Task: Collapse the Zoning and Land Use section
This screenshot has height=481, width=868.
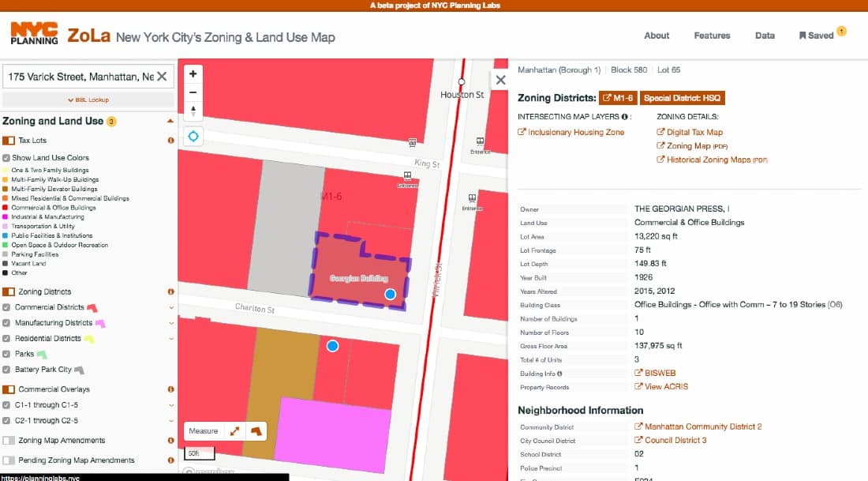Action: tap(170, 122)
